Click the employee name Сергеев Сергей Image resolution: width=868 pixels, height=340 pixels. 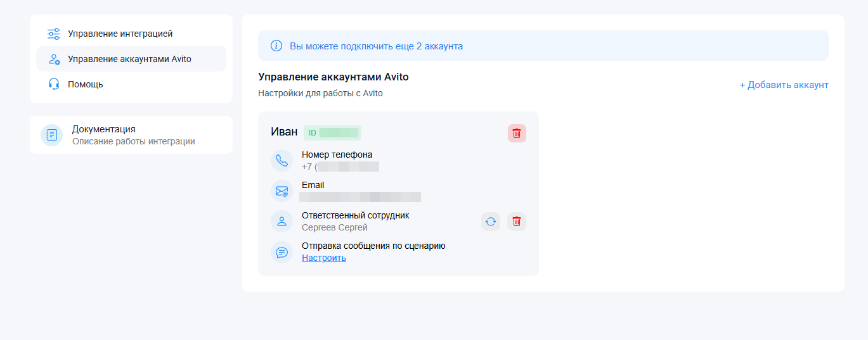334,227
